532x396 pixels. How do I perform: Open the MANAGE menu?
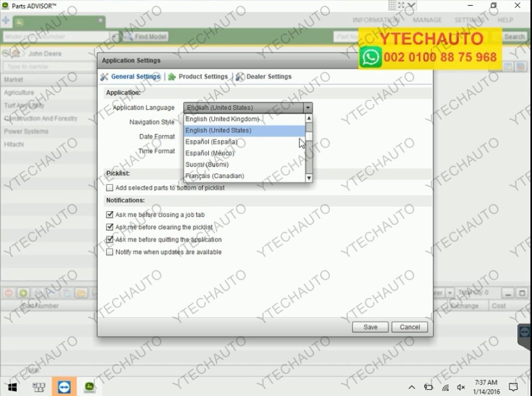427,20
